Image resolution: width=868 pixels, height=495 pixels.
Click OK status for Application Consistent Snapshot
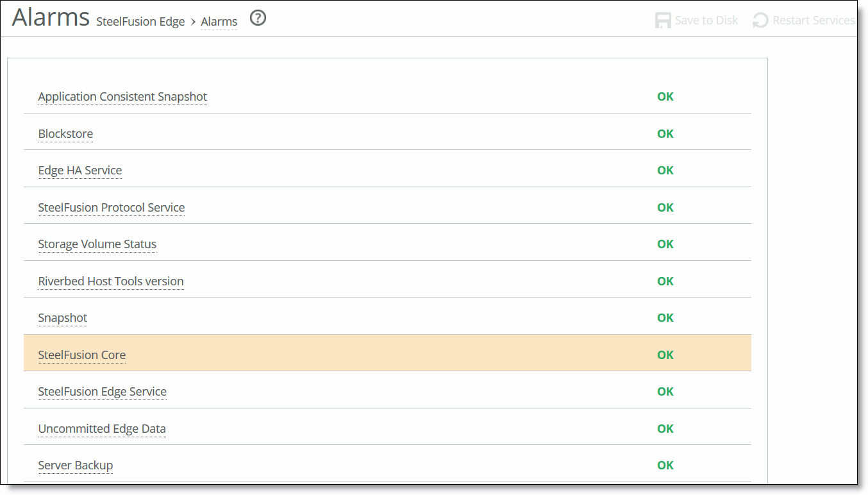coord(665,97)
